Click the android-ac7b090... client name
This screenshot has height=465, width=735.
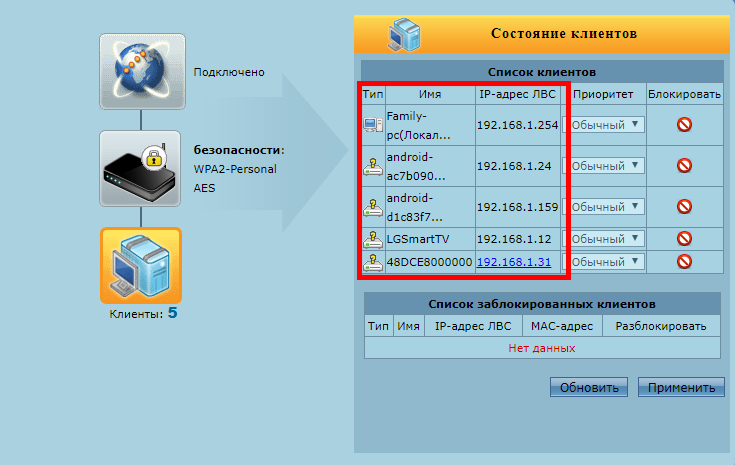pos(416,166)
